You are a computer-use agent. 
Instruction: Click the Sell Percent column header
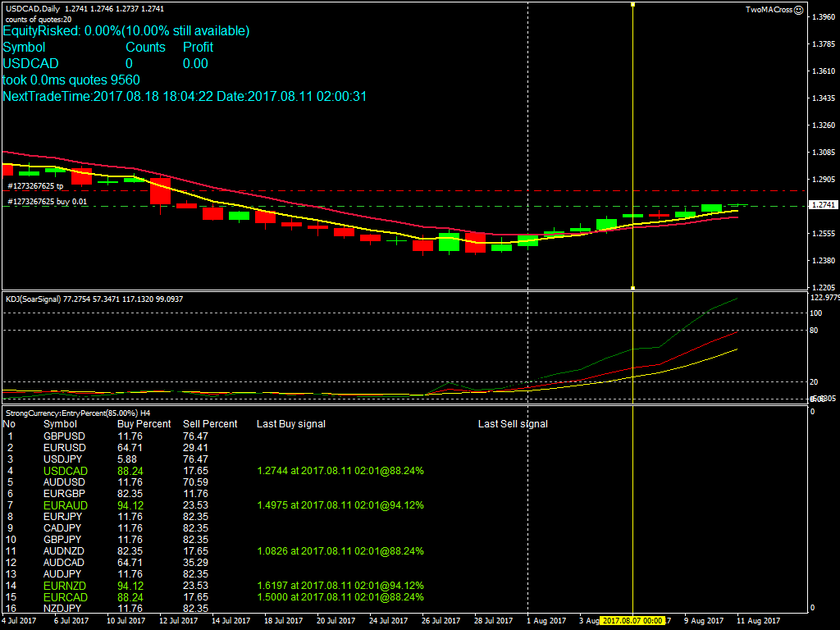[210, 424]
